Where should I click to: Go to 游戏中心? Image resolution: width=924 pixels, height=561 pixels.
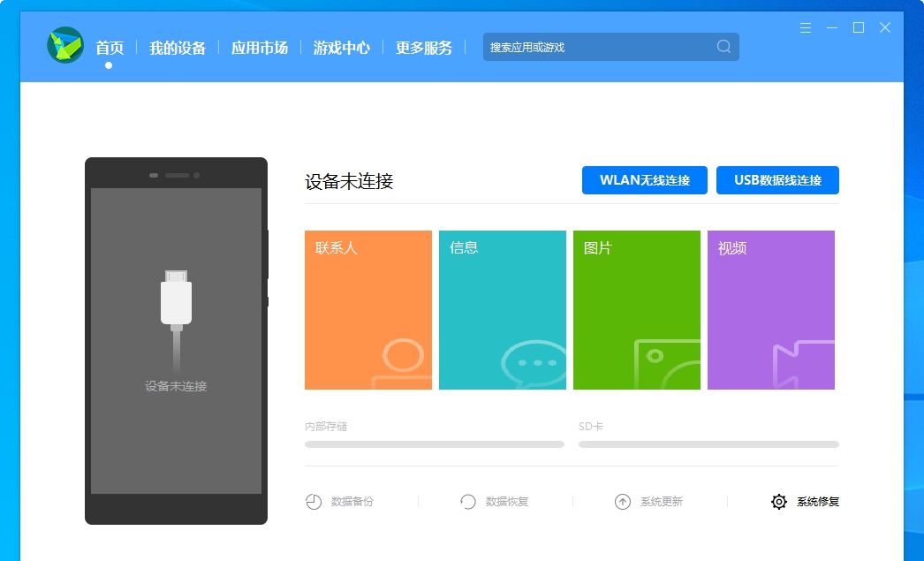(x=341, y=49)
